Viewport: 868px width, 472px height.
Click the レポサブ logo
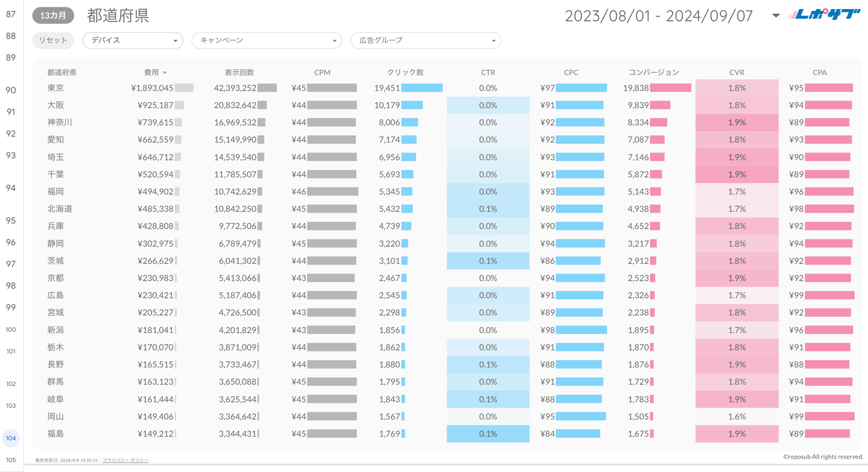[x=824, y=15]
